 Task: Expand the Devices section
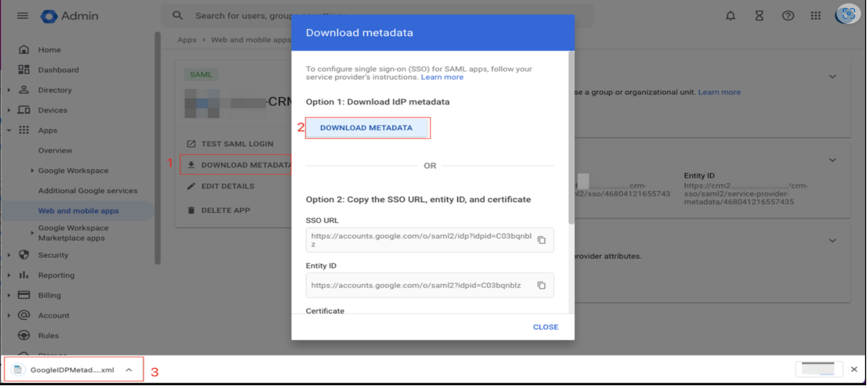pyautogui.click(x=9, y=110)
